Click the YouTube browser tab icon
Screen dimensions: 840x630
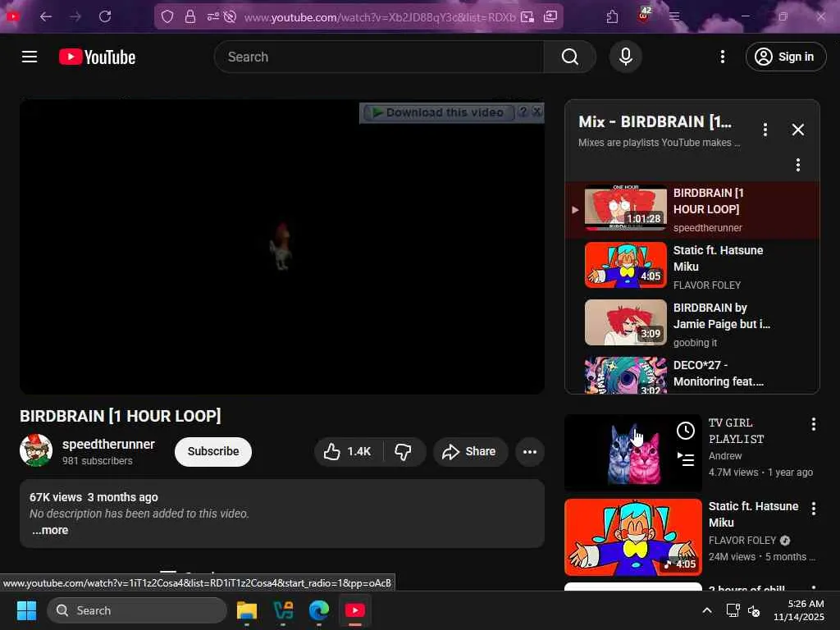(x=13, y=16)
